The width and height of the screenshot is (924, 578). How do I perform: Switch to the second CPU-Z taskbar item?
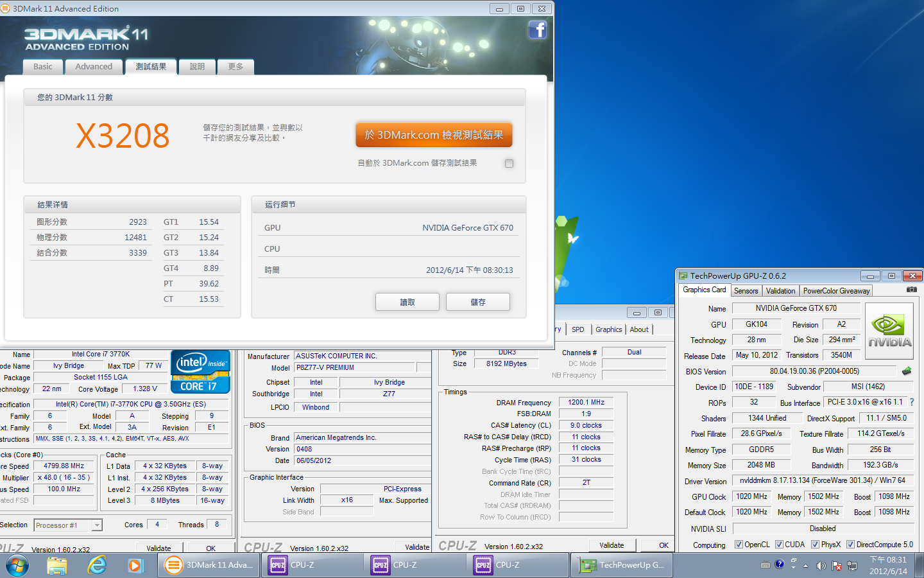(416, 565)
